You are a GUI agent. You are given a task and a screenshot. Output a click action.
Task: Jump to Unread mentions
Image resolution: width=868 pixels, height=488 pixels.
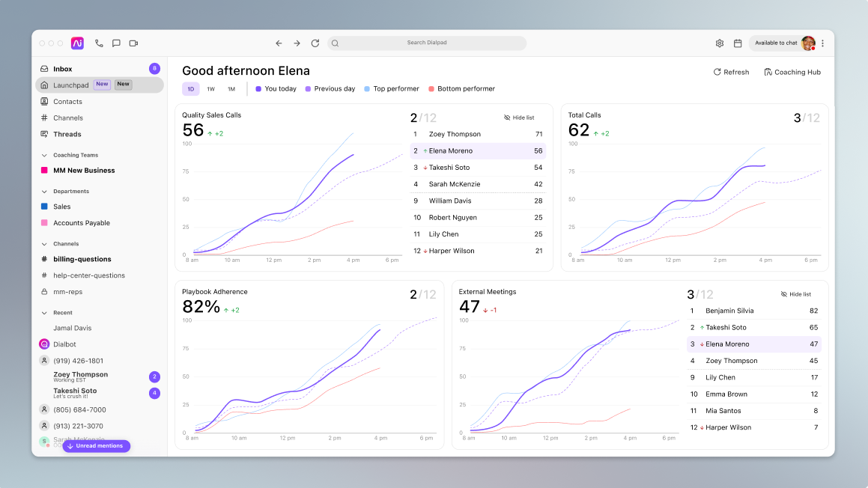pyautogui.click(x=97, y=446)
